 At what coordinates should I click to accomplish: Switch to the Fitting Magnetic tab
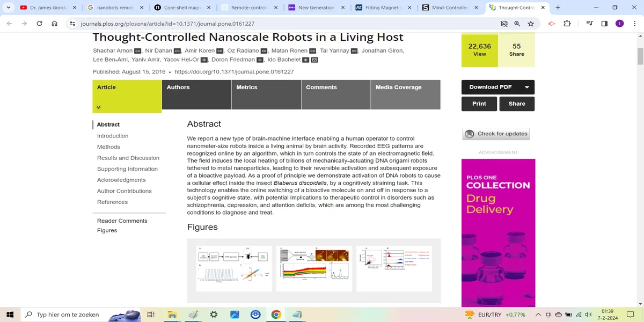383,8
